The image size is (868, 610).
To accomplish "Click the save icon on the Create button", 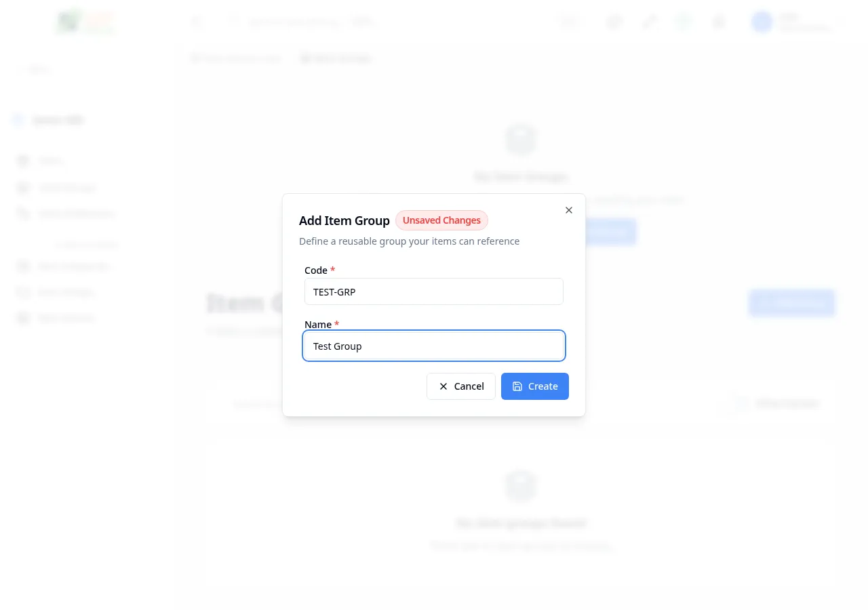I will point(517,386).
